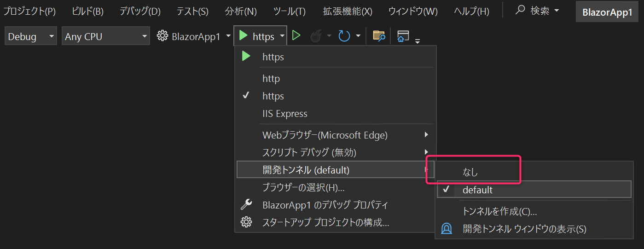
Task: Open スタートアップ プロジェクトの構成...
Action: 335,223
